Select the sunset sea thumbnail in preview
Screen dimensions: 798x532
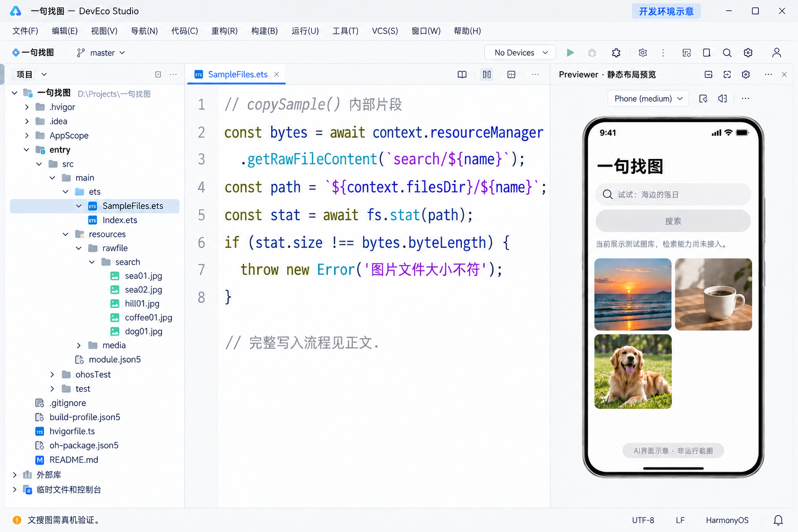pyautogui.click(x=633, y=294)
